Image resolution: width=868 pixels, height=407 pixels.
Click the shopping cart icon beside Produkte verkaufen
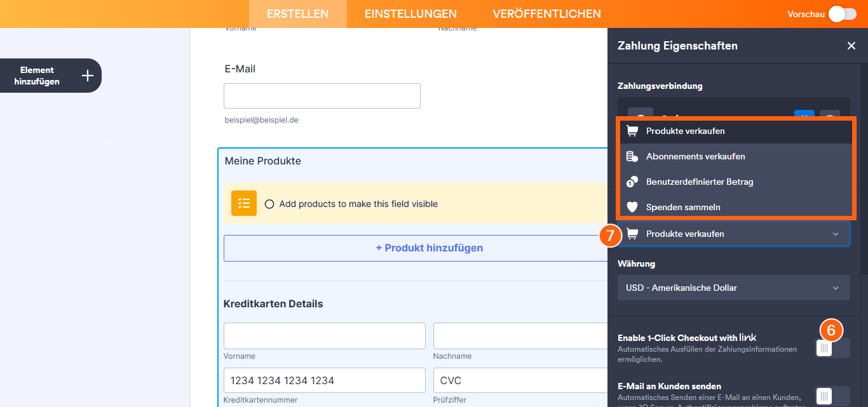(x=632, y=130)
